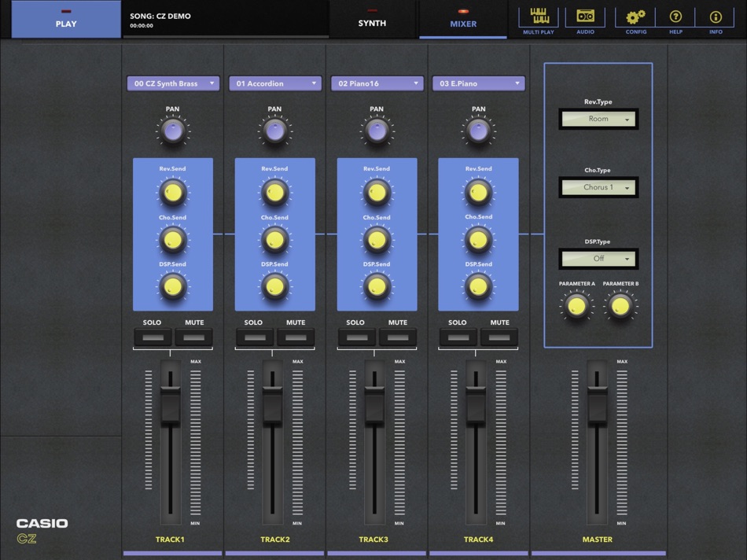Open the Help question mark icon
Image resolution: width=747 pixels, height=560 pixels.
point(675,18)
